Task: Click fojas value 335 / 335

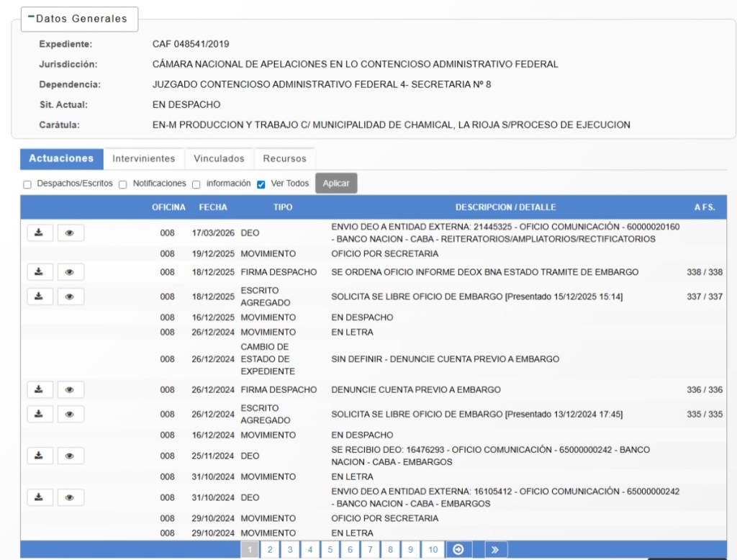Action: click(705, 414)
